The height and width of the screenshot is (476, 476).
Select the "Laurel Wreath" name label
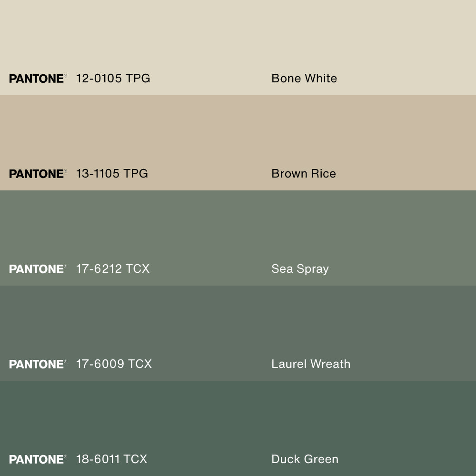(311, 364)
